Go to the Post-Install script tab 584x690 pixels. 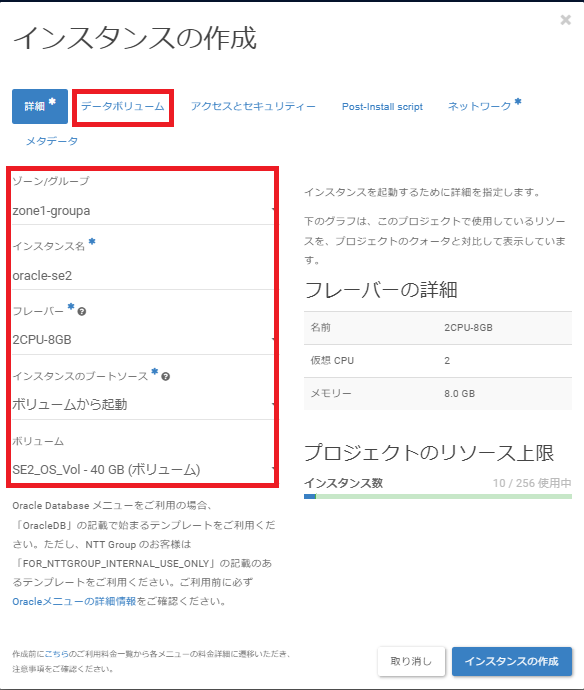tap(382, 106)
